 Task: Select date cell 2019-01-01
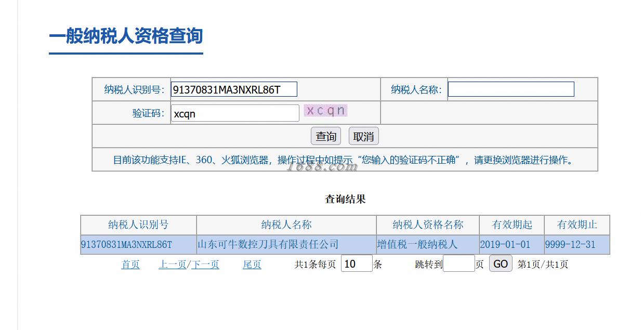[511, 244]
